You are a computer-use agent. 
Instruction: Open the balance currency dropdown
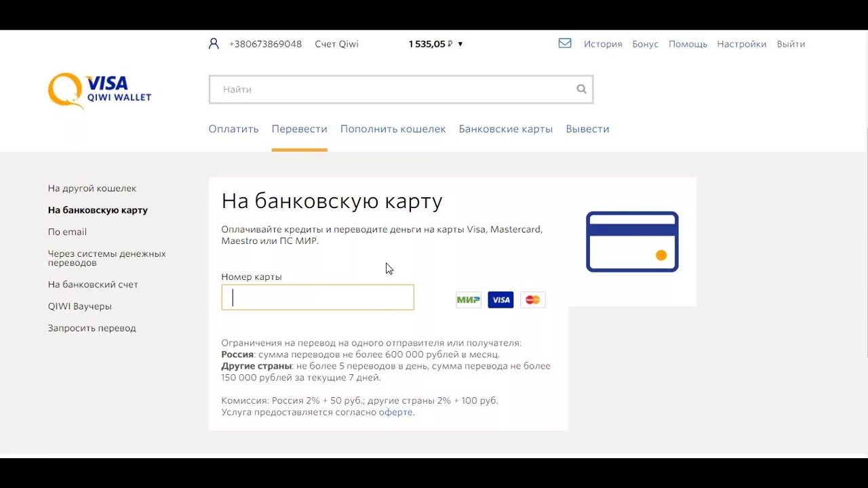click(459, 43)
